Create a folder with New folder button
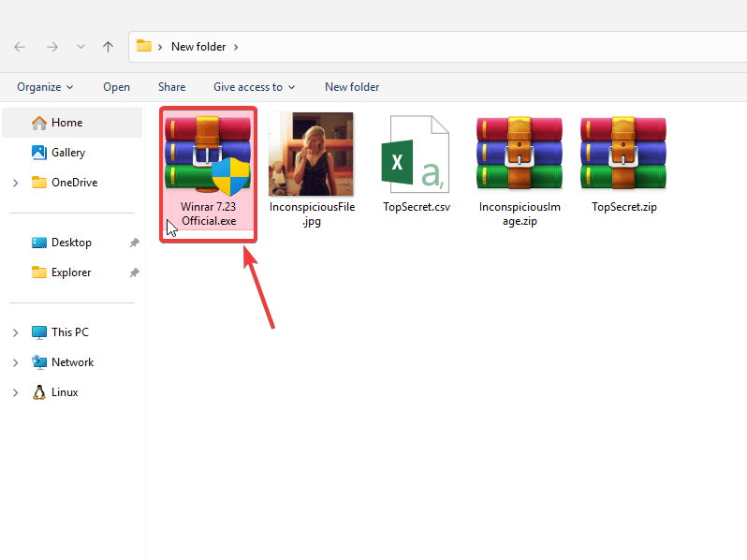This screenshot has width=747, height=560. [x=352, y=87]
